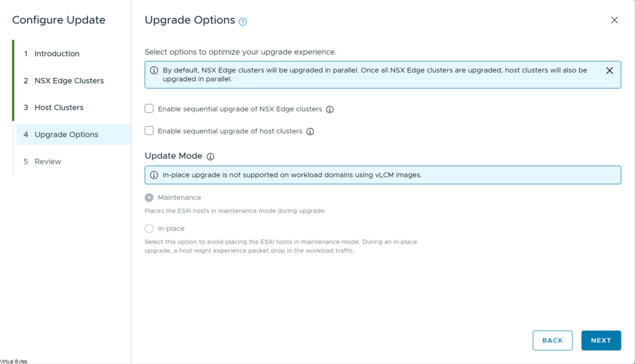This screenshot has width=635, height=364.
Task: Select the Upgrade Options step
Action: click(x=66, y=135)
